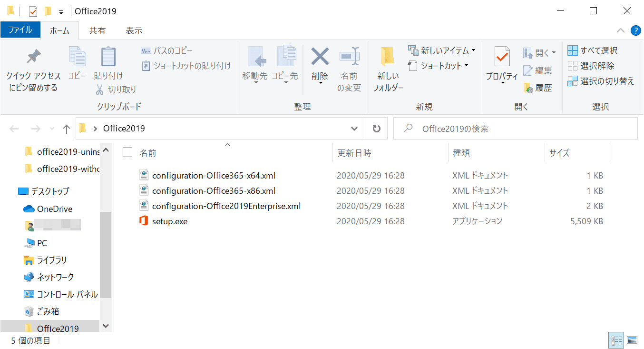This screenshot has width=644, height=349.
Task: Switch to the Share (共有) tab
Action: (x=98, y=30)
